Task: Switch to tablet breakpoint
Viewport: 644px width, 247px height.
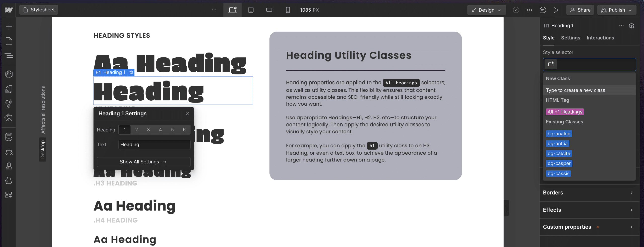Action: (251, 10)
